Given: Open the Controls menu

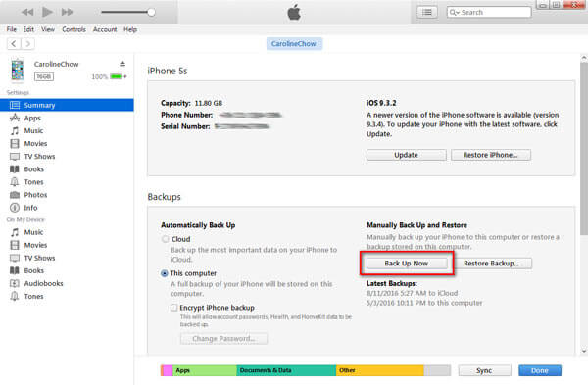Looking at the screenshot, I should (73, 29).
